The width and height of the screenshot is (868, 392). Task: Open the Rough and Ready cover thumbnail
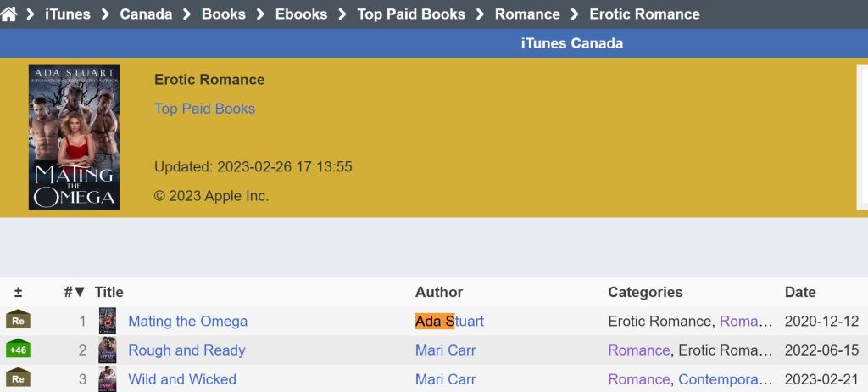pos(108,350)
